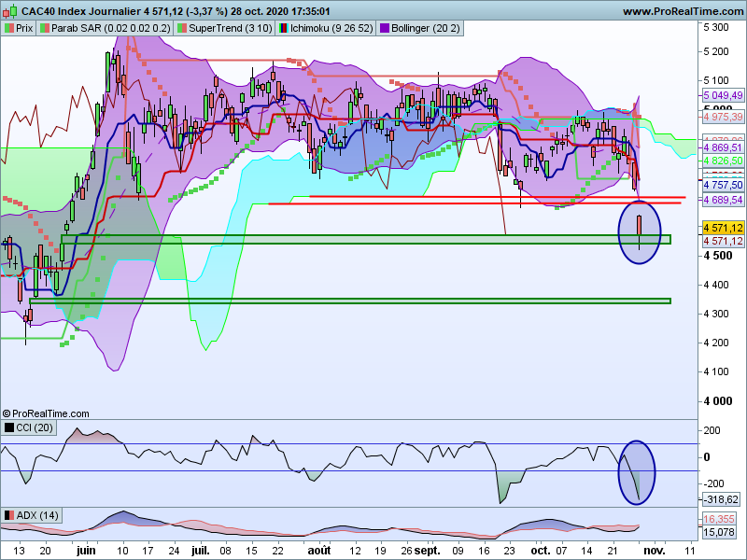
Task: Click the 08 date tick after juil.
Action: click(x=225, y=551)
